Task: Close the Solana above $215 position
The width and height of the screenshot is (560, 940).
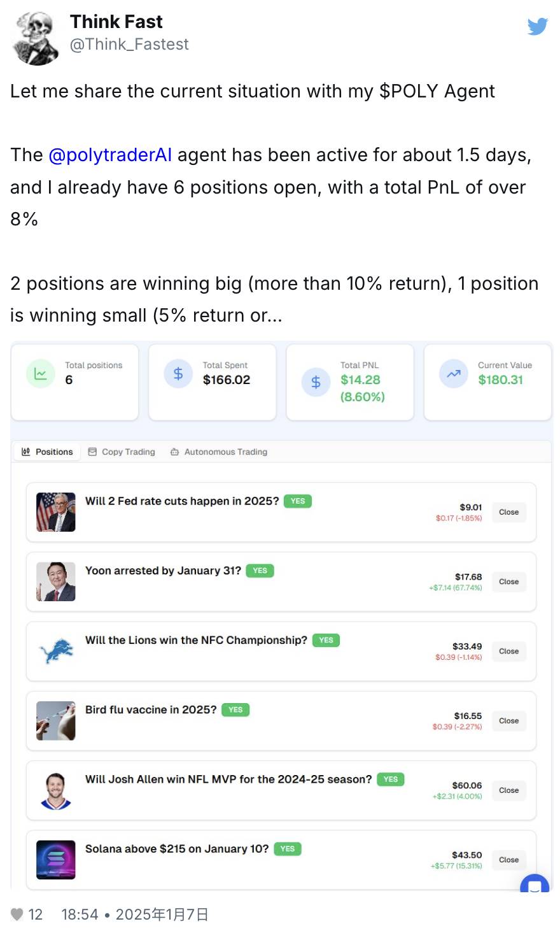Action: 508,860
